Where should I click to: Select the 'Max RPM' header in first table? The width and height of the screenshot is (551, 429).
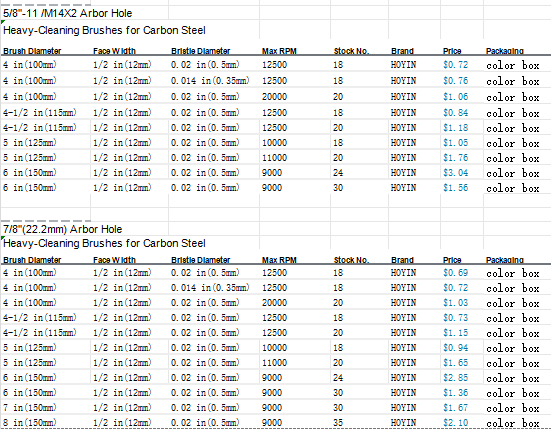point(279,51)
